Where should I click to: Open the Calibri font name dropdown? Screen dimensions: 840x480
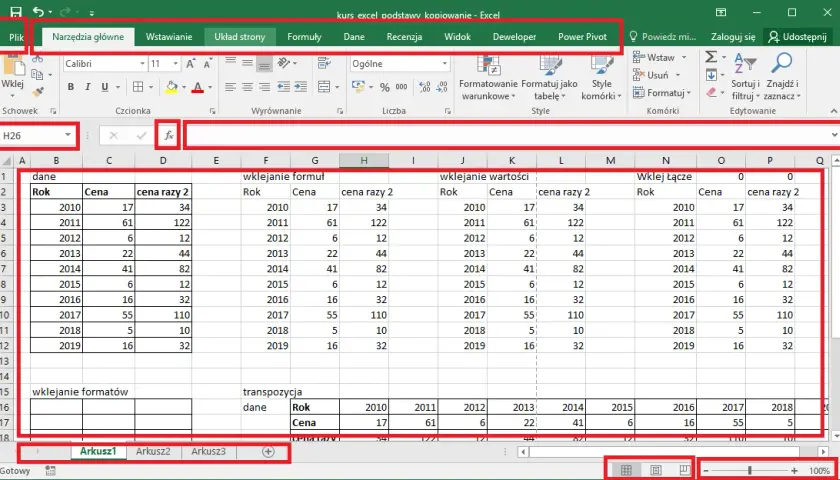point(142,64)
